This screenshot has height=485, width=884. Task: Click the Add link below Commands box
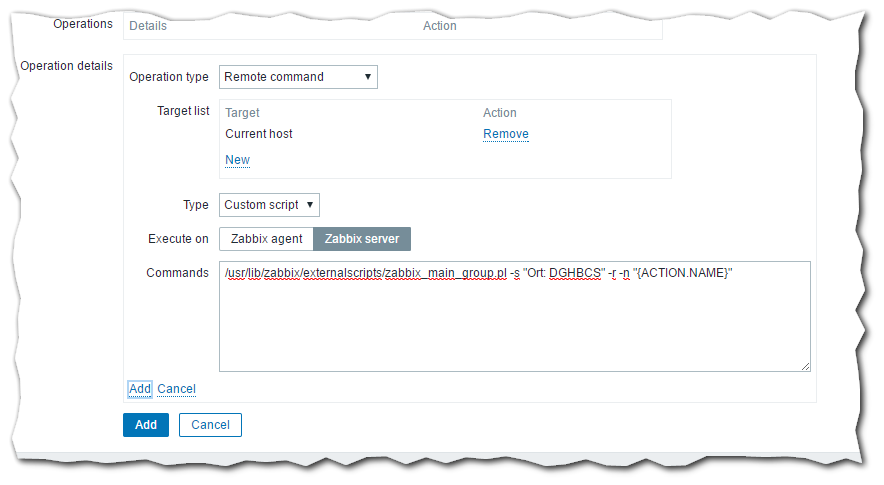click(x=139, y=389)
